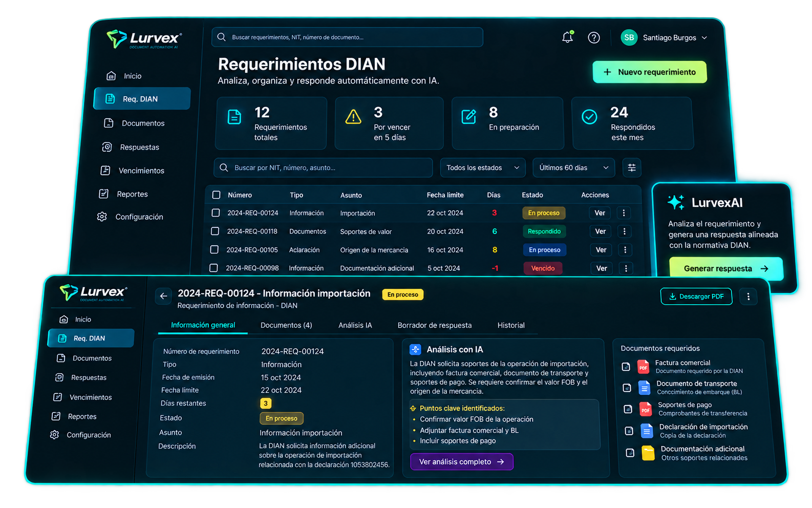The width and height of the screenshot is (812, 508).
Task: Check the 2024-REQ-00098 row checkbox
Action: coord(213,268)
